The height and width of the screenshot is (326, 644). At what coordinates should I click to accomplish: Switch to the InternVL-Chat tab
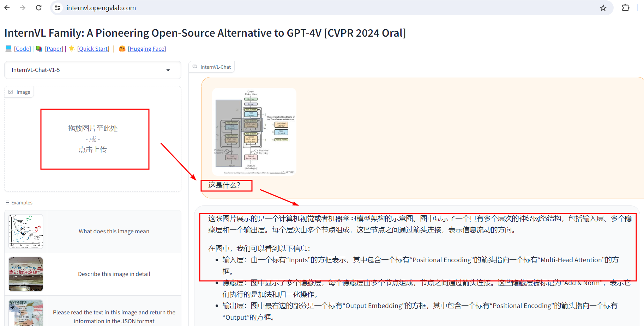tap(215, 66)
